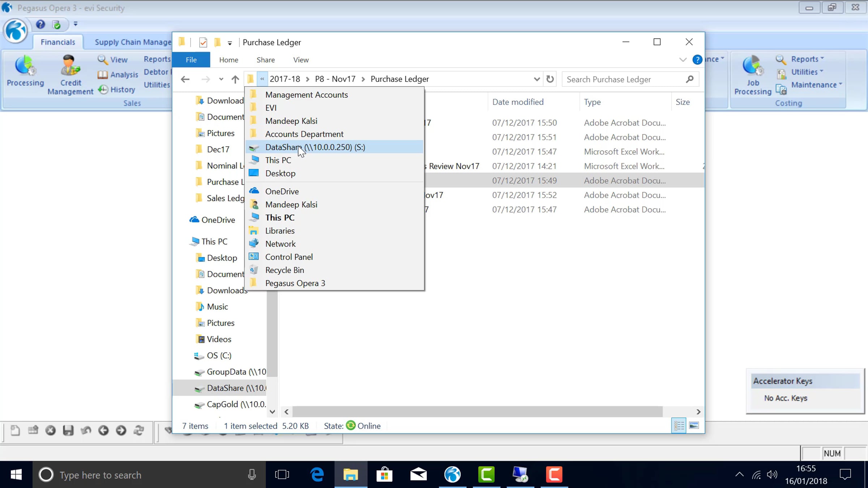
Task: Sort files by Date modified column
Action: pyautogui.click(x=533, y=102)
